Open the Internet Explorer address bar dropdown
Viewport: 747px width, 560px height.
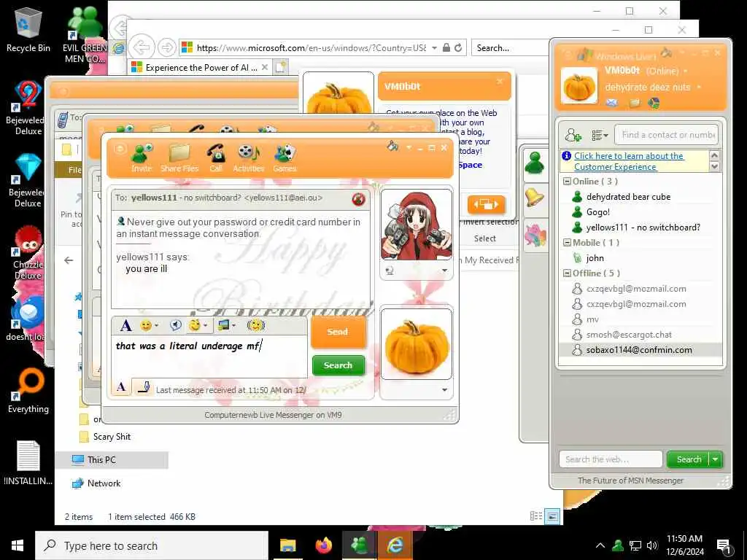pyautogui.click(x=434, y=47)
